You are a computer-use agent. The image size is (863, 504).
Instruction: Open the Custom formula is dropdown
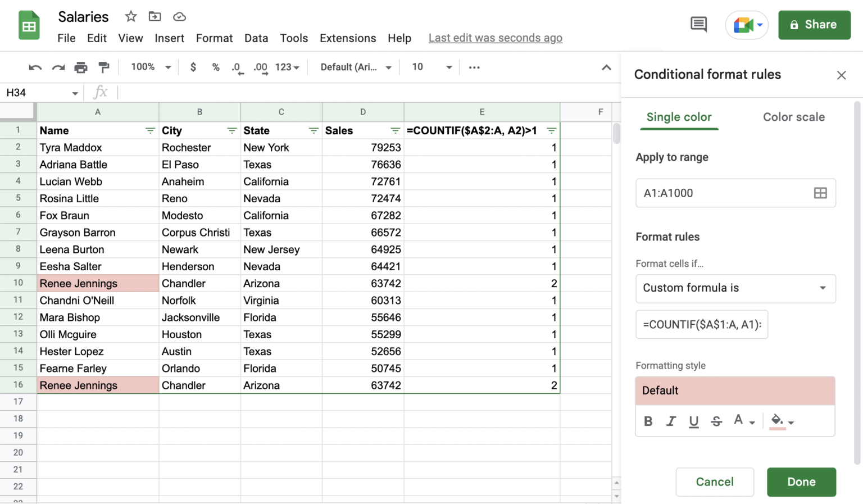tap(735, 288)
